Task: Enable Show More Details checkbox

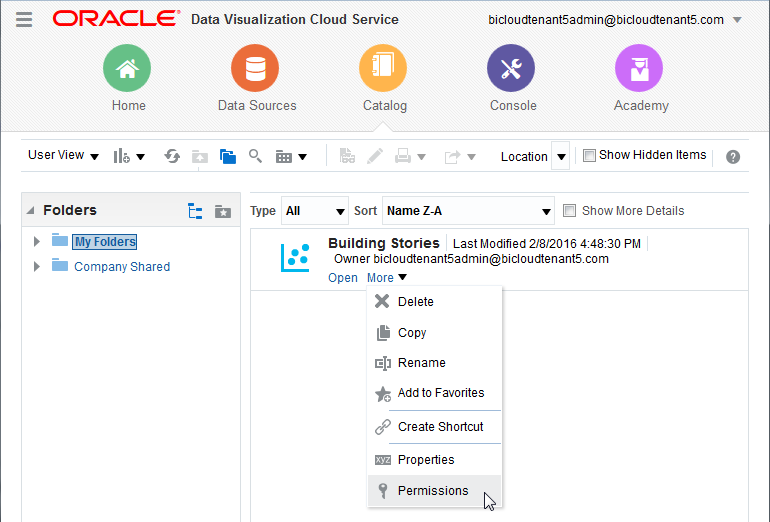Action: [569, 211]
